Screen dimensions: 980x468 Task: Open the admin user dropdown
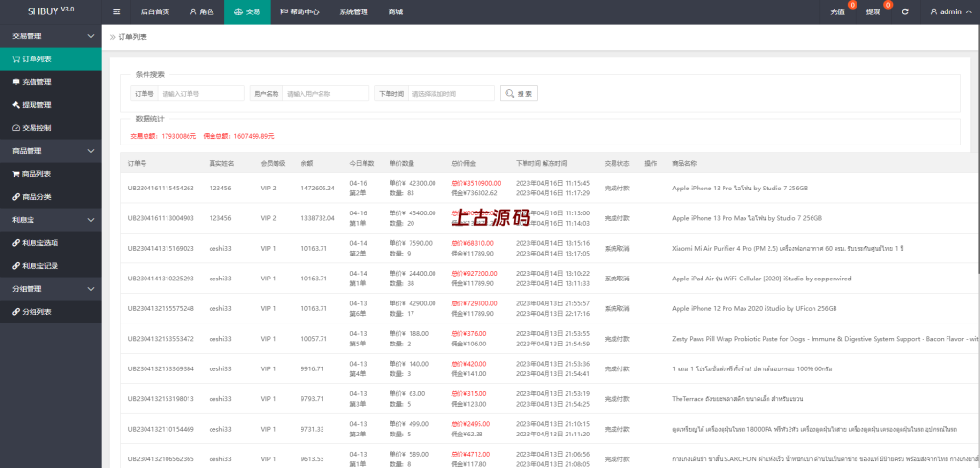click(x=950, y=11)
